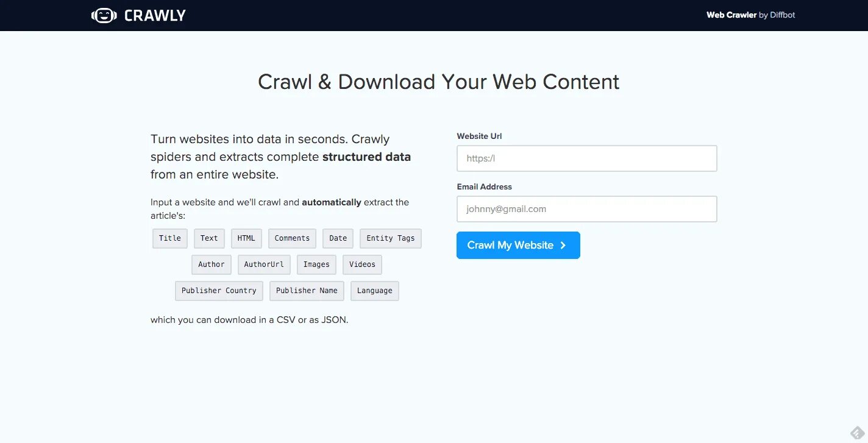Select the Images extraction tag
The height and width of the screenshot is (443, 868).
click(316, 264)
